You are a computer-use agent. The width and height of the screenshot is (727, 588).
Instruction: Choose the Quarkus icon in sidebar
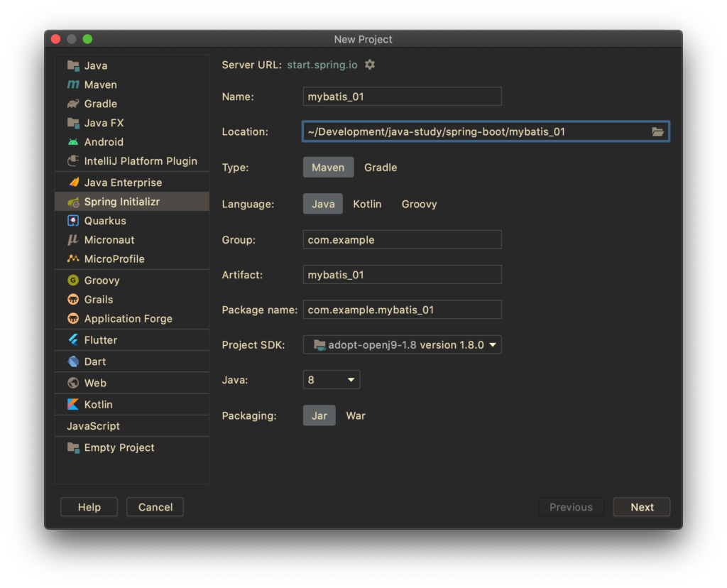(x=73, y=221)
